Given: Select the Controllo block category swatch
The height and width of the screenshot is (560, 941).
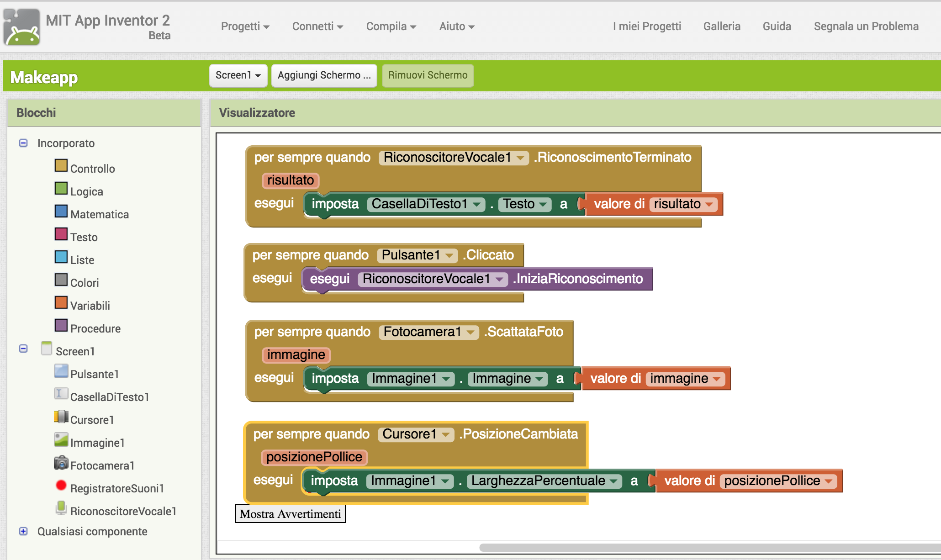Looking at the screenshot, I should [61, 165].
